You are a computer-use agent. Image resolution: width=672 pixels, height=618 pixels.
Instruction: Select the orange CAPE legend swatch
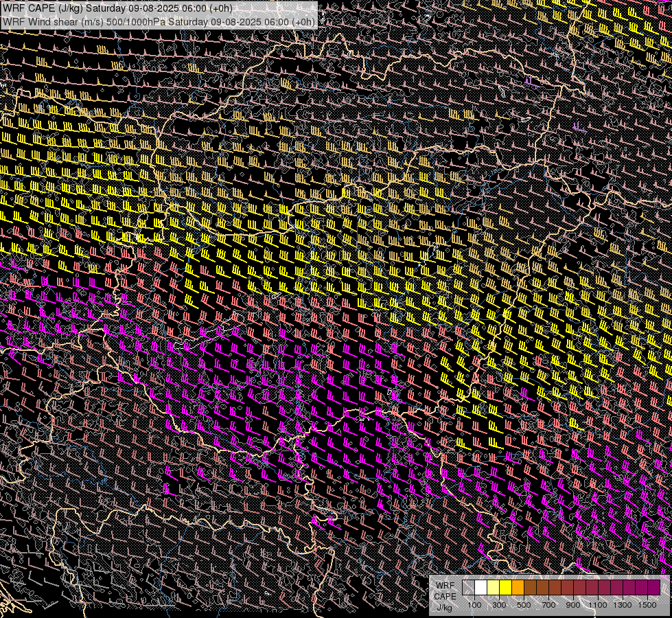[x=518, y=588]
